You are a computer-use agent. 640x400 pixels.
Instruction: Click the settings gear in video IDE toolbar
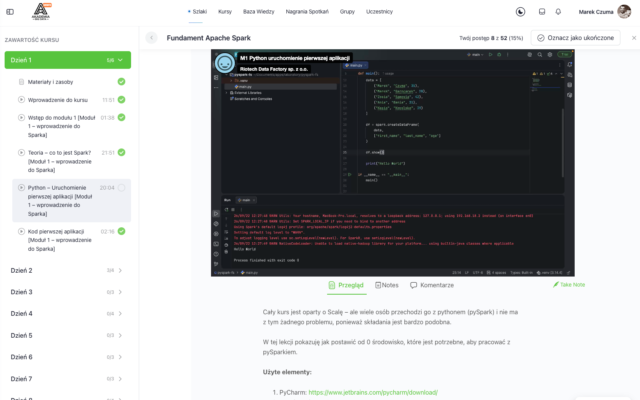pos(550,54)
